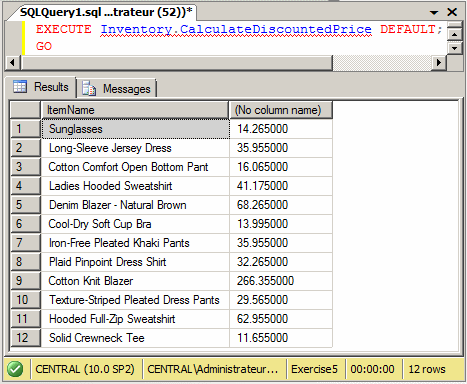Click the 41.175000 value cell
This screenshot has height=384, width=467.
281,186
